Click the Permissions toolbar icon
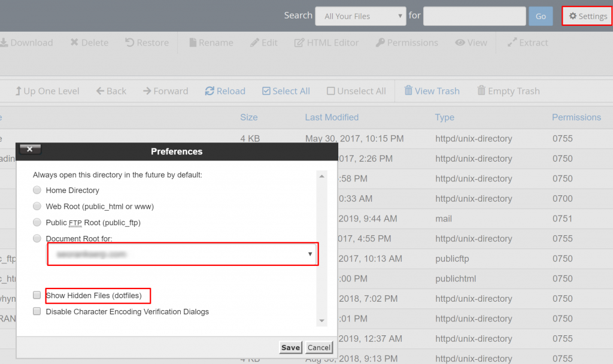Screen dimensions: 613x364 point(406,43)
